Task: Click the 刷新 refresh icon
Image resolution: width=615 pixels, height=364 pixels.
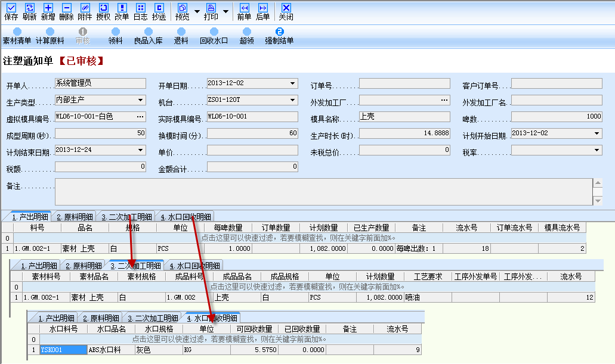Action: tap(29, 12)
